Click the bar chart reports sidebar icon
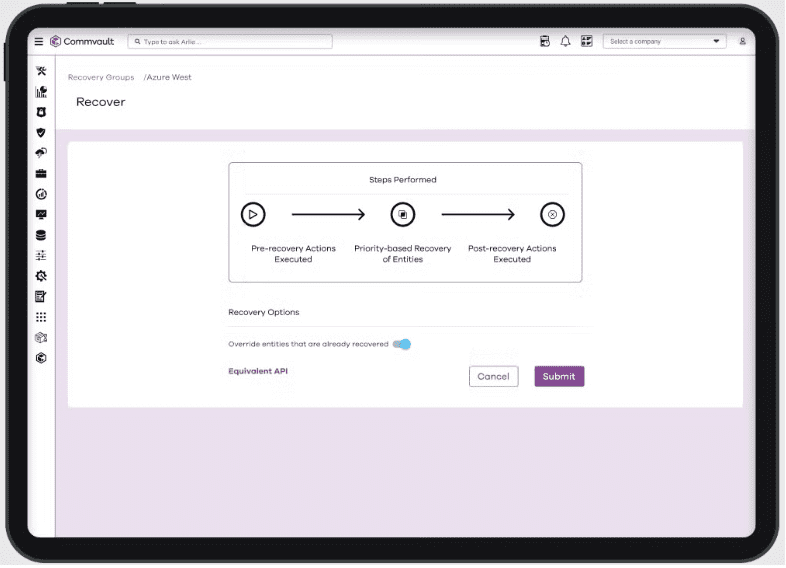The width and height of the screenshot is (786, 568). click(x=41, y=92)
